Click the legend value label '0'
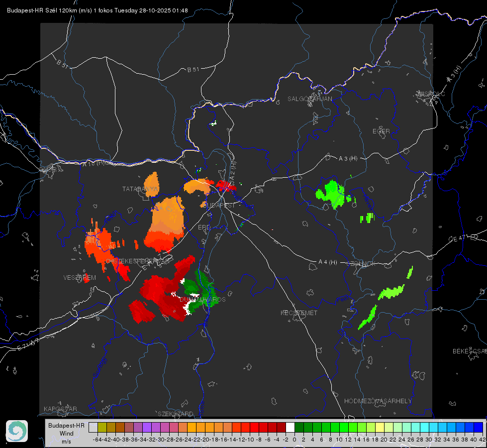Screen dimensions: 487x448 tap(294, 440)
